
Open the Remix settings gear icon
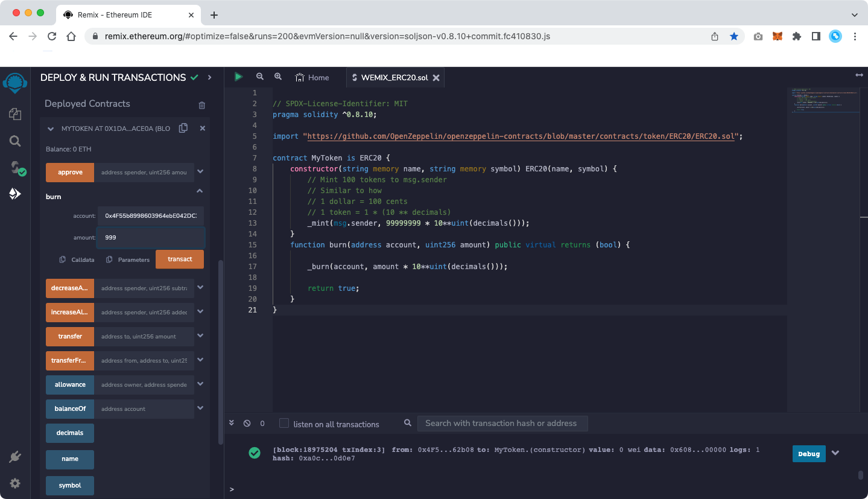tap(15, 483)
